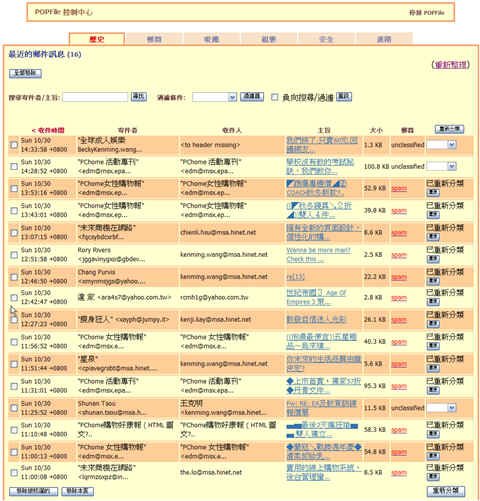Open the 進階 (Advanced) tab
The height and width of the screenshot is (501, 480).
tap(384, 39)
